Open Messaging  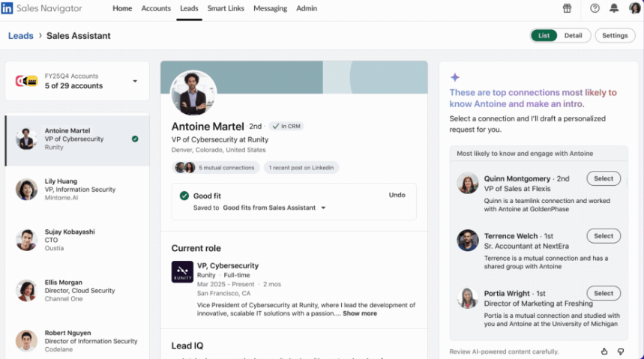click(270, 8)
